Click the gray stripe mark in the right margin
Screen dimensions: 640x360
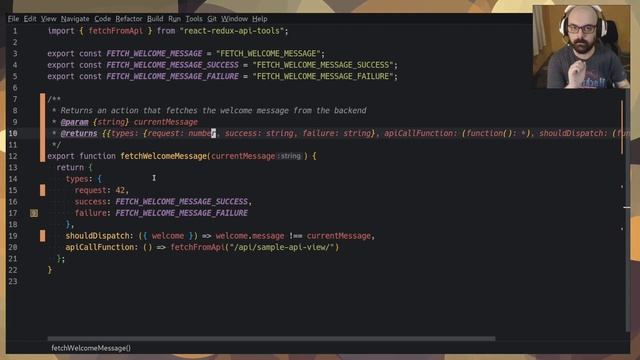click(x=627, y=208)
